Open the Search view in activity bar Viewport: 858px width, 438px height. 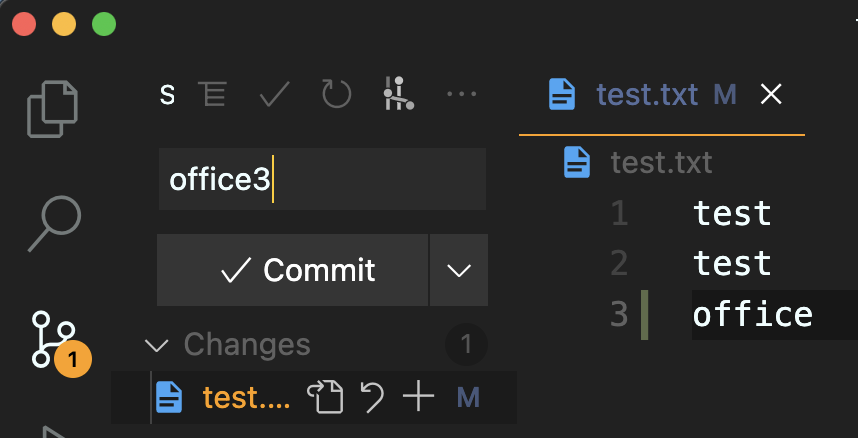click(x=53, y=222)
